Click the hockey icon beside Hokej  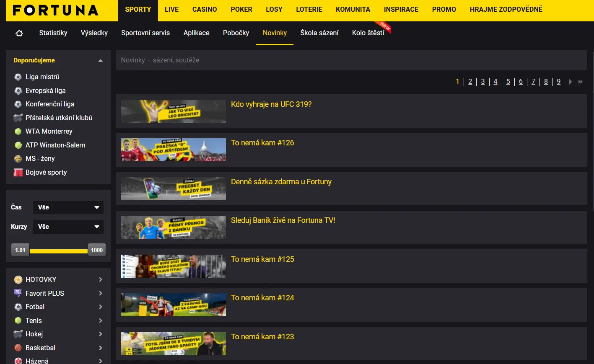point(18,334)
